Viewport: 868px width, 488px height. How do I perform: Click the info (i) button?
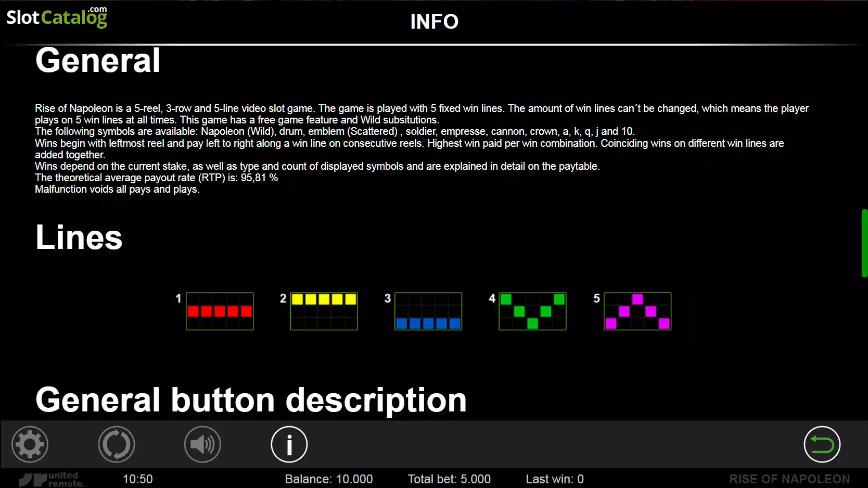point(289,444)
